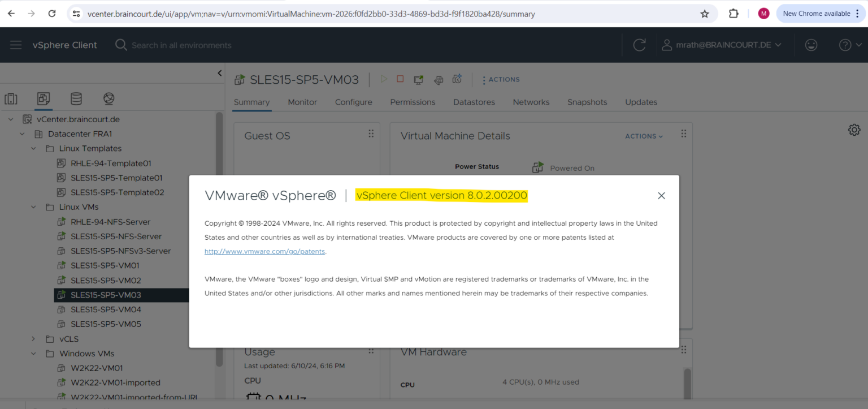Expand the vCLS folder
868x409 pixels.
33,338
